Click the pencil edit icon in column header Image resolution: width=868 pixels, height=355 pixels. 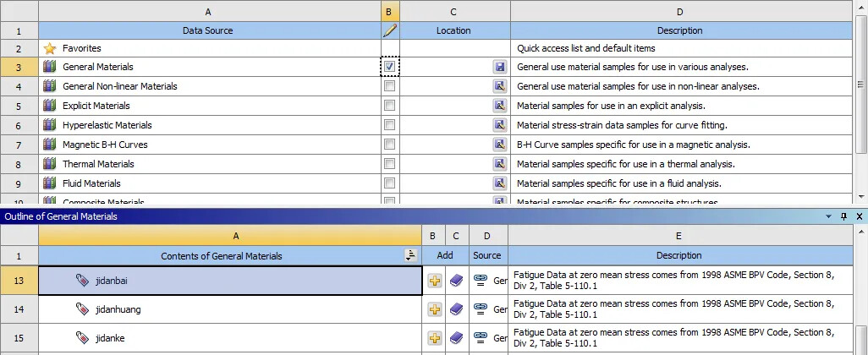(x=389, y=30)
